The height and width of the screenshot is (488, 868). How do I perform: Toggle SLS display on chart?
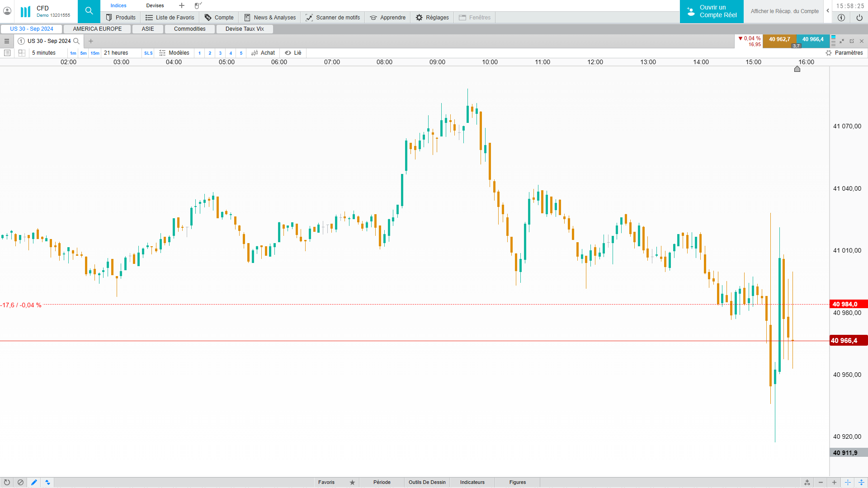tap(148, 53)
